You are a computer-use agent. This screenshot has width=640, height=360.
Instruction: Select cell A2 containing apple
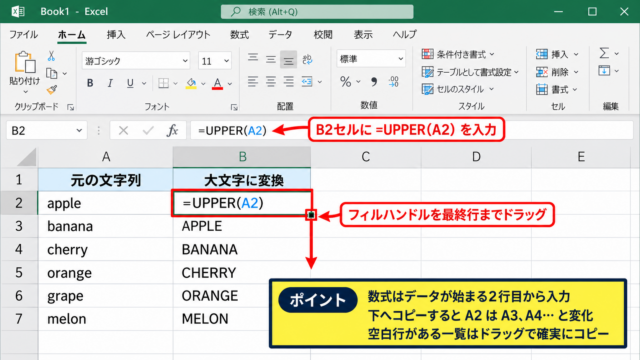(x=105, y=203)
